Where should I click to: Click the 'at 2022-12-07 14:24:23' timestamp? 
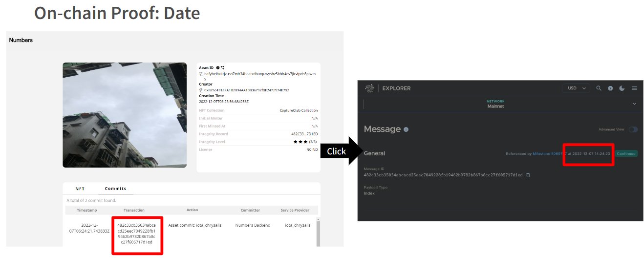tap(589, 153)
